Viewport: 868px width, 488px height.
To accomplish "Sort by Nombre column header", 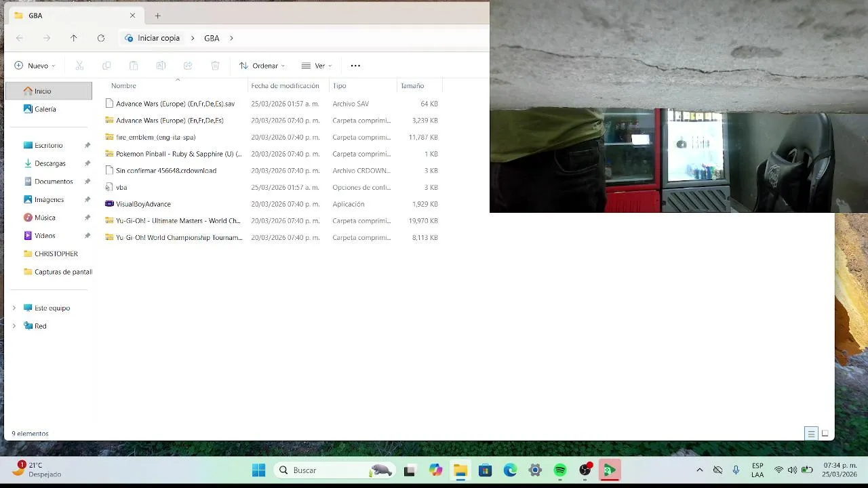I will tap(123, 86).
